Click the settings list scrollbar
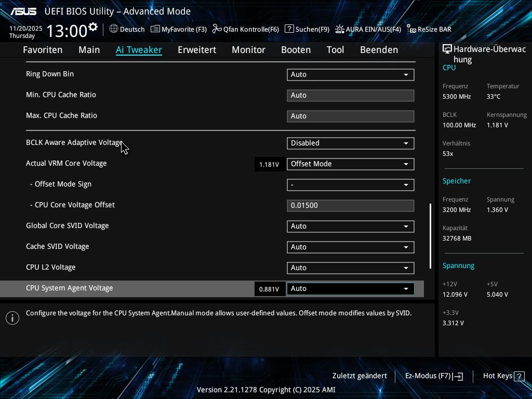This screenshot has width=532, height=399. click(431, 236)
